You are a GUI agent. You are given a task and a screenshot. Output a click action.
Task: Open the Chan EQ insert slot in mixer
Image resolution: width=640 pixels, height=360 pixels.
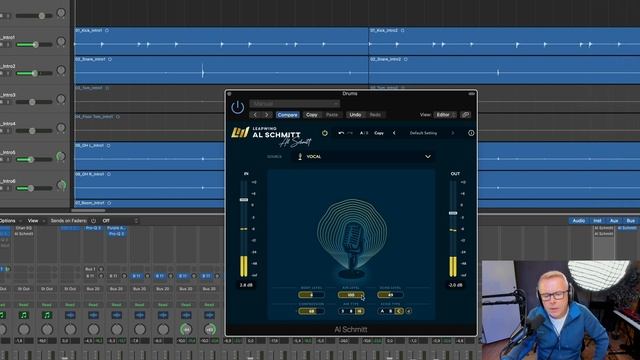24,228
